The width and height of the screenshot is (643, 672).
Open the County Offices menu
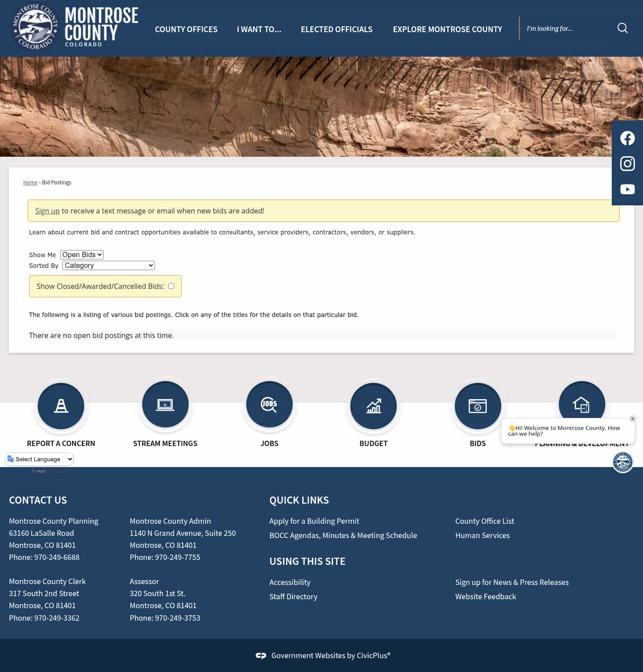click(186, 29)
